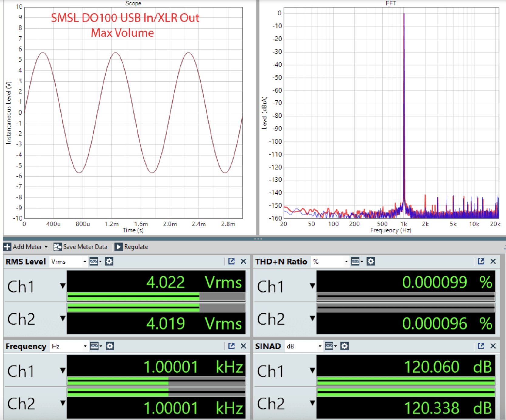Open Frequency meter settings gear
The image size is (506, 420).
pyautogui.click(x=110, y=346)
